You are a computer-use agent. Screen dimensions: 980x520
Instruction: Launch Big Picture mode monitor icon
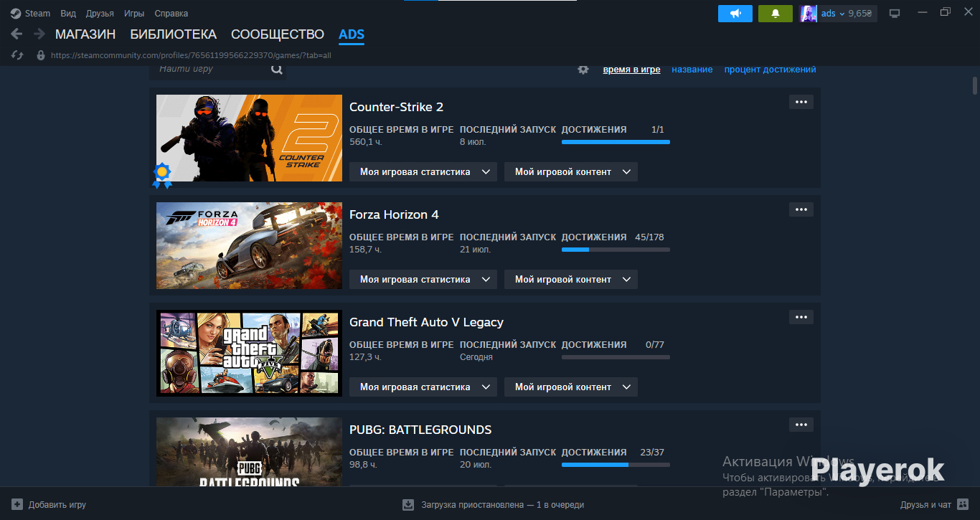895,14
